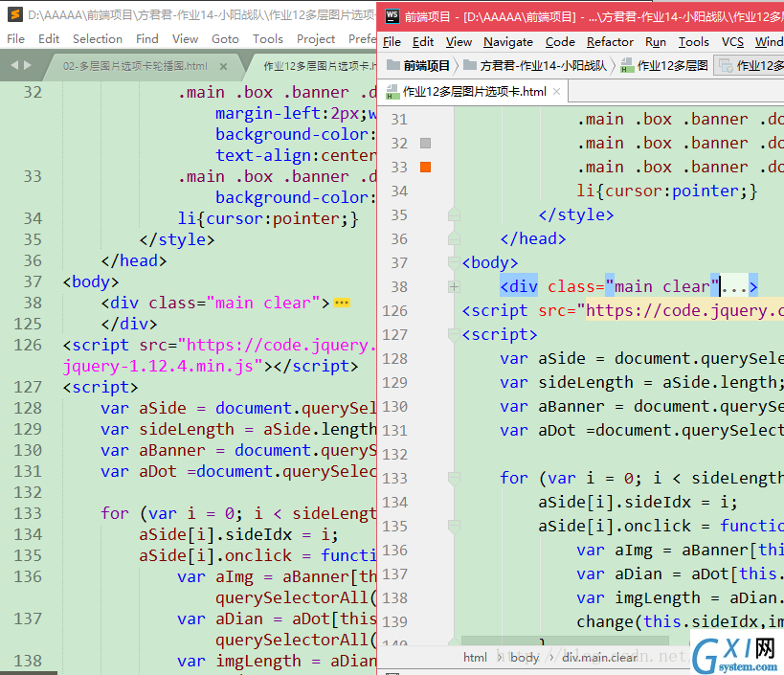784x675 pixels.
Task: Click WebStorm WS icon in title bar
Action: tap(392, 16)
